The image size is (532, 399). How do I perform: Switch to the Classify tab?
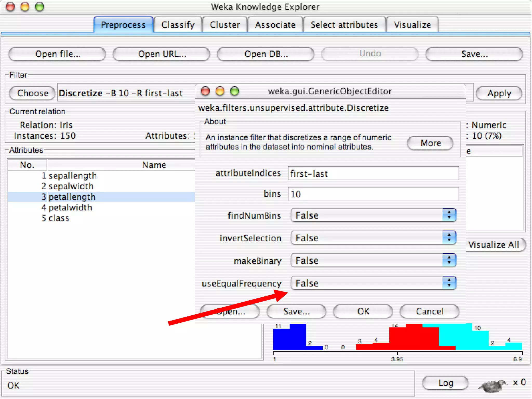coord(178,25)
